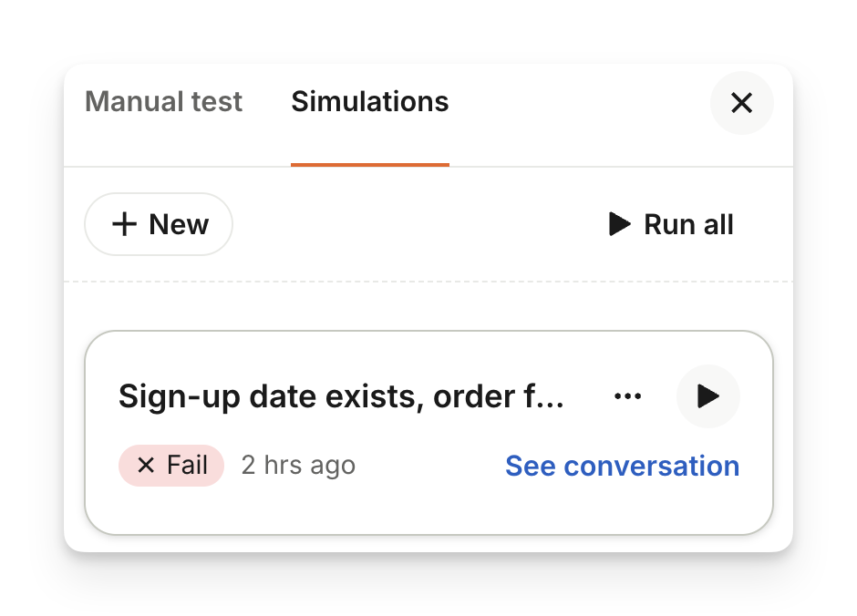
Task: Click the Fail status badge
Action: click(x=171, y=466)
